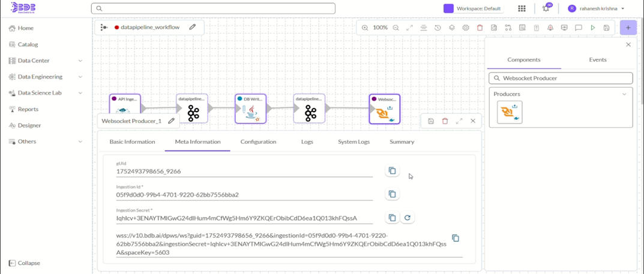Open version history clock icon

(438, 28)
